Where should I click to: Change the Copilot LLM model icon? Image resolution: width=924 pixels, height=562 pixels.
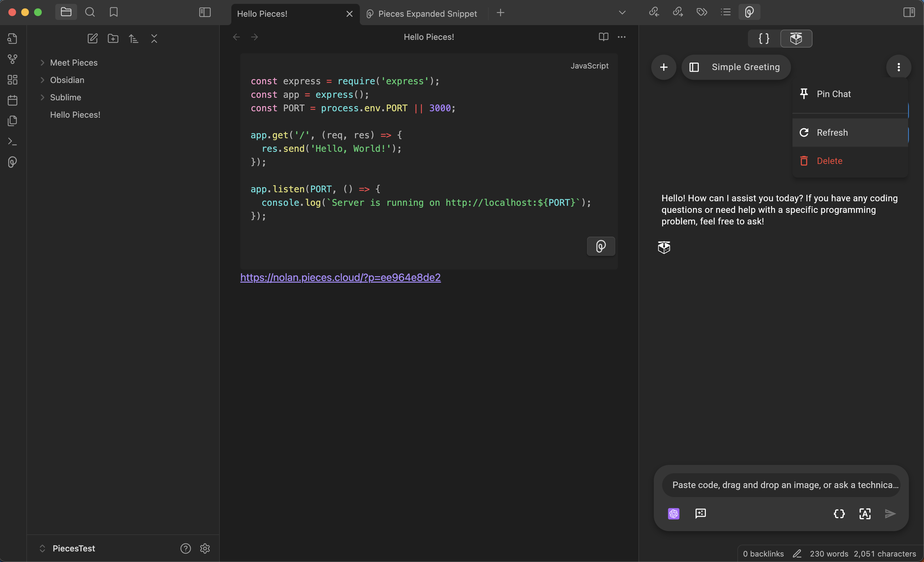click(x=673, y=513)
